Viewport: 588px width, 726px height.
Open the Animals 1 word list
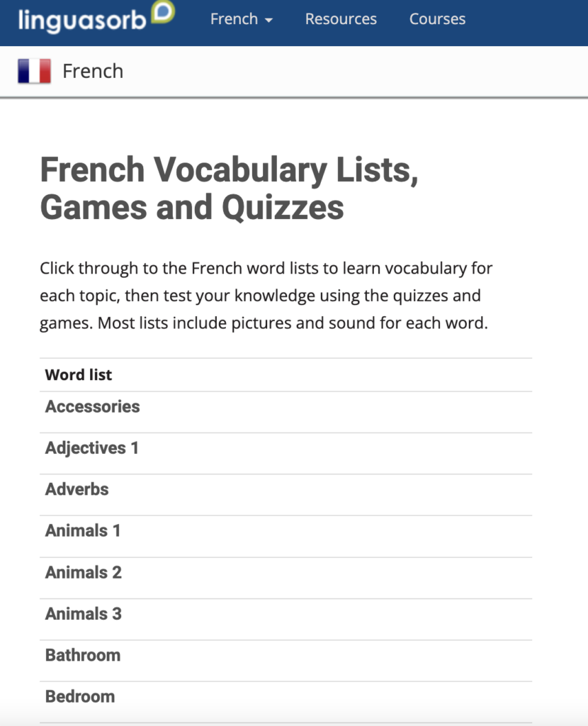click(x=82, y=530)
